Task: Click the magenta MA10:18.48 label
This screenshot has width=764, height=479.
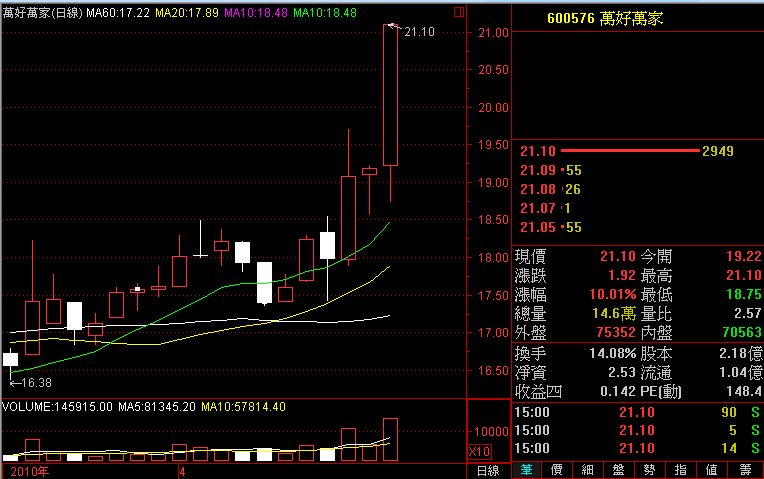Action: pyautogui.click(x=256, y=13)
